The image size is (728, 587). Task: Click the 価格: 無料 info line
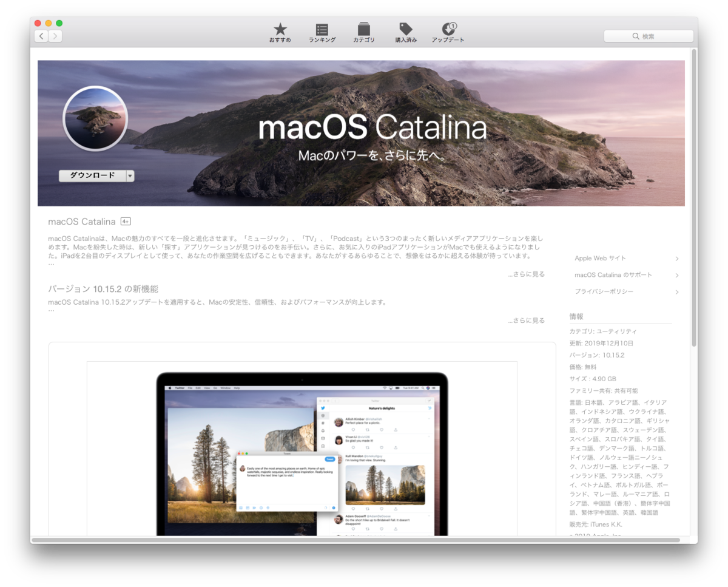(x=583, y=367)
